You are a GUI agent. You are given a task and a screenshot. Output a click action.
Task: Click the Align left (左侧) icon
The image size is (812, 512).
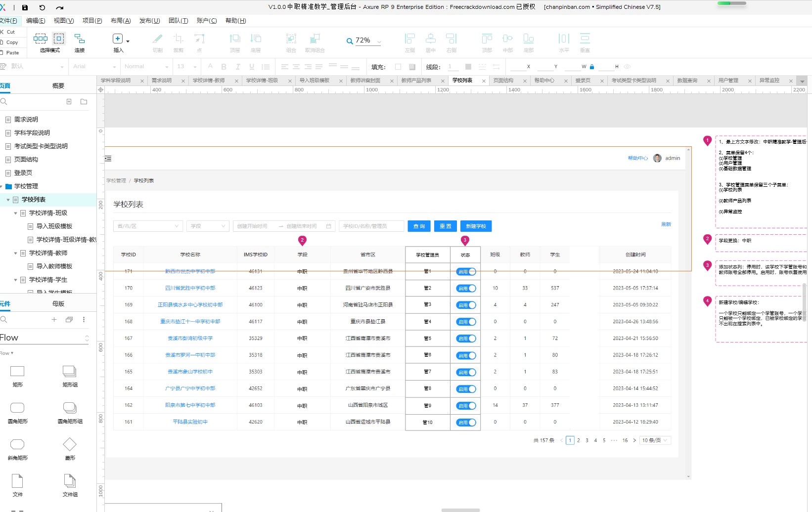[x=410, y=39]
